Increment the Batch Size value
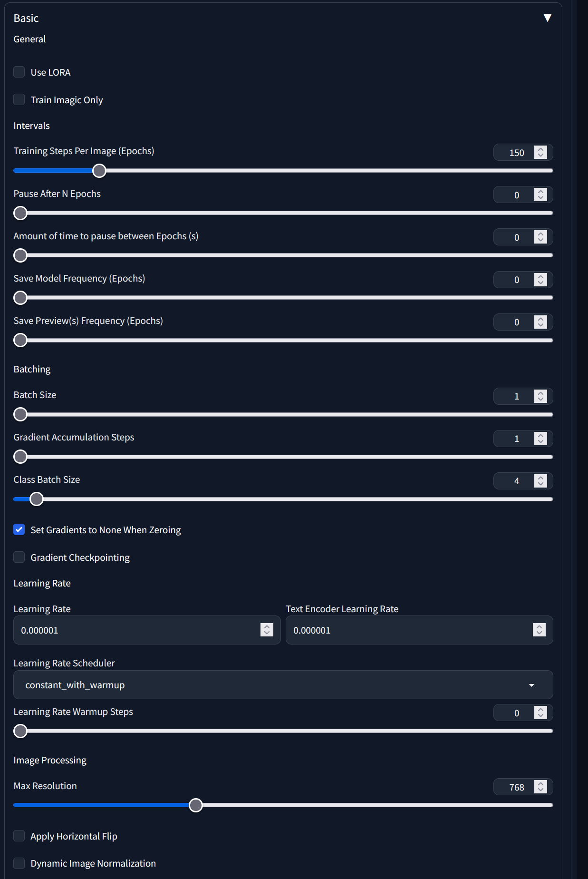 coord(540,393)
